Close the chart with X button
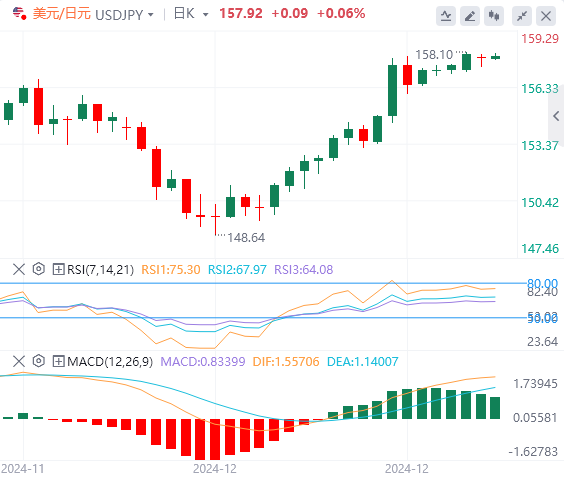This screenshot has width=564, height=480. tap(546, 16)
